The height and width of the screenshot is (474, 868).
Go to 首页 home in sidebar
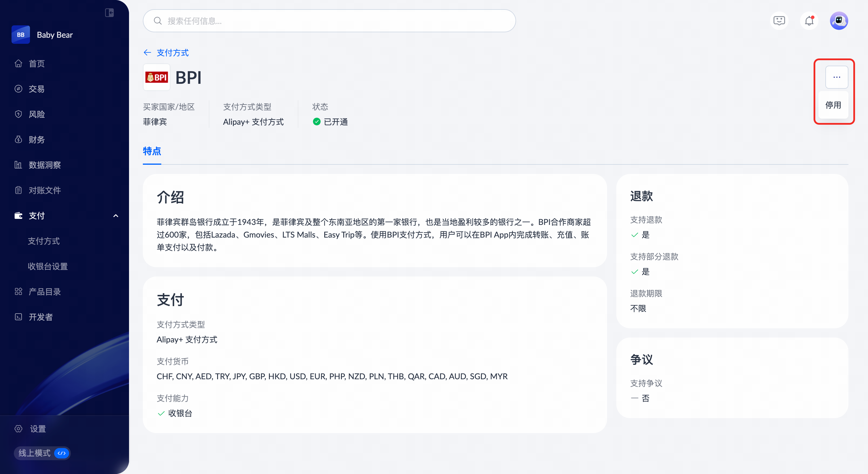coord(37,64)
